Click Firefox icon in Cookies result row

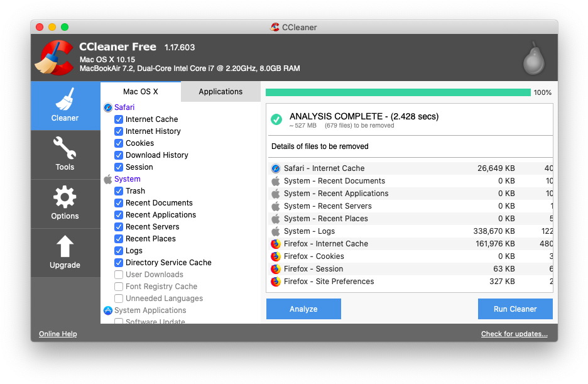[276, 256]
